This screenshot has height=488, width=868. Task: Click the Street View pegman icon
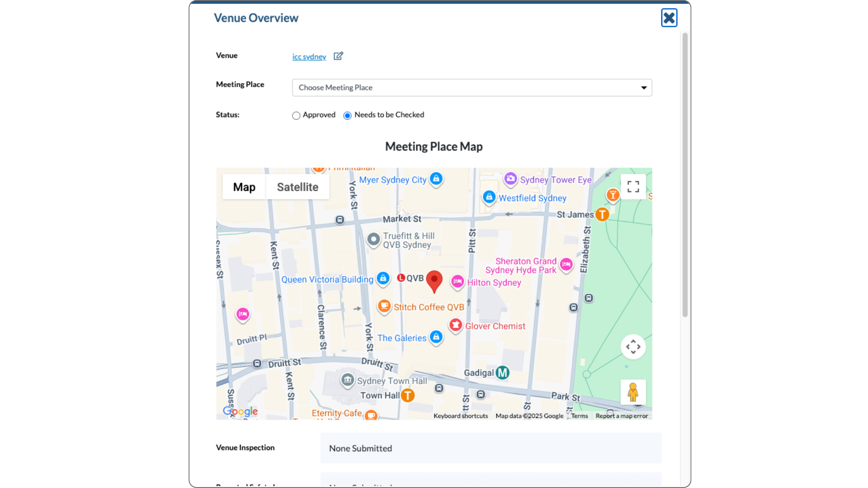[633, 392]
